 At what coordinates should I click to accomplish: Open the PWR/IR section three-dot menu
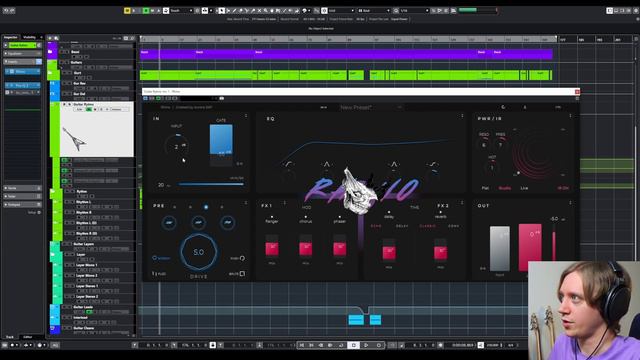(570, 116)
